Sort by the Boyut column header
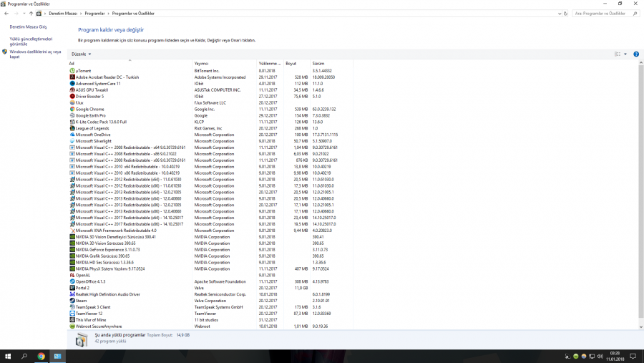Screen dimensions: 644x363 297,63
